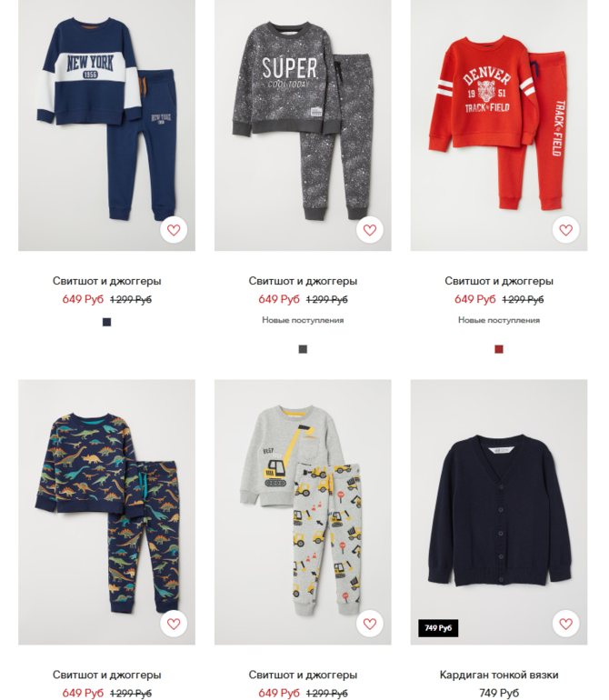Click heart icon on Super Cool Today set

coord(370,230)
